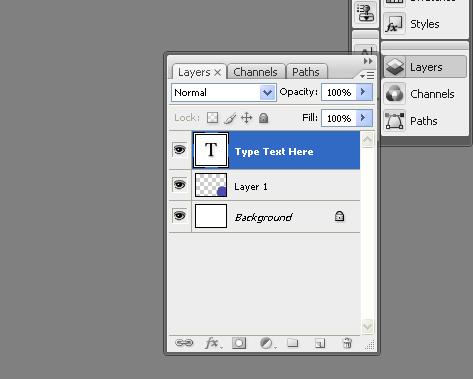Click the Opacity value field
The width and height of the screenshot is (473, 379).
(339, 92)
